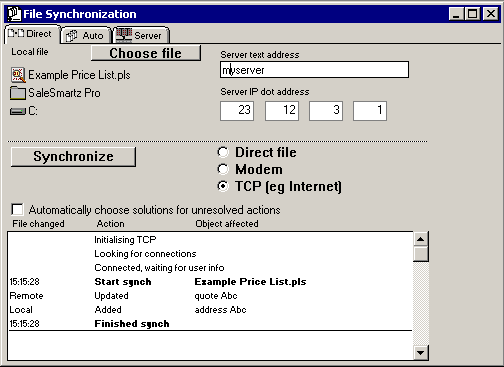Click the log scrollbar down arrow
504x367 pixels.
point(421,353)
